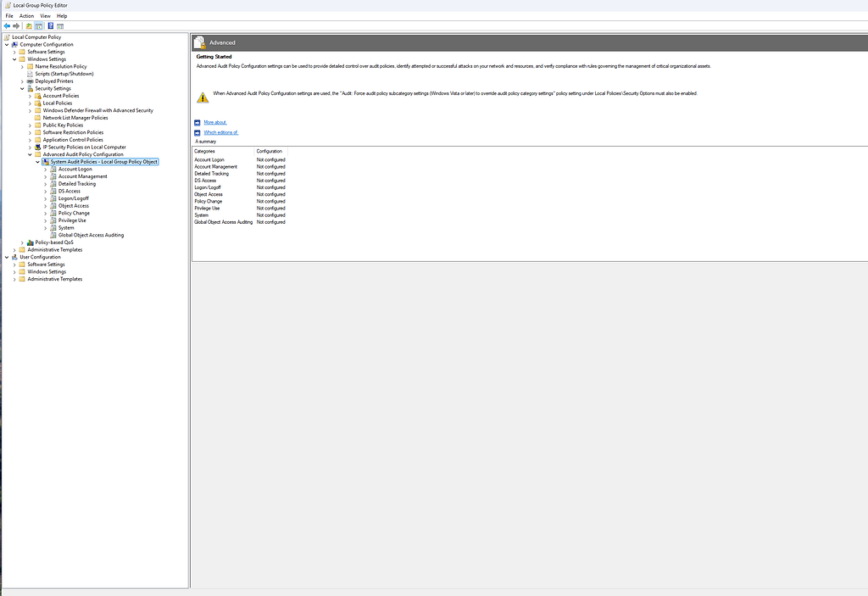The width and height of the screenshot is (868, 596).
Task: Toggle Show/Hide Action Pane toolbar icon
Action: pyautogui.click(x=60, y=26)
